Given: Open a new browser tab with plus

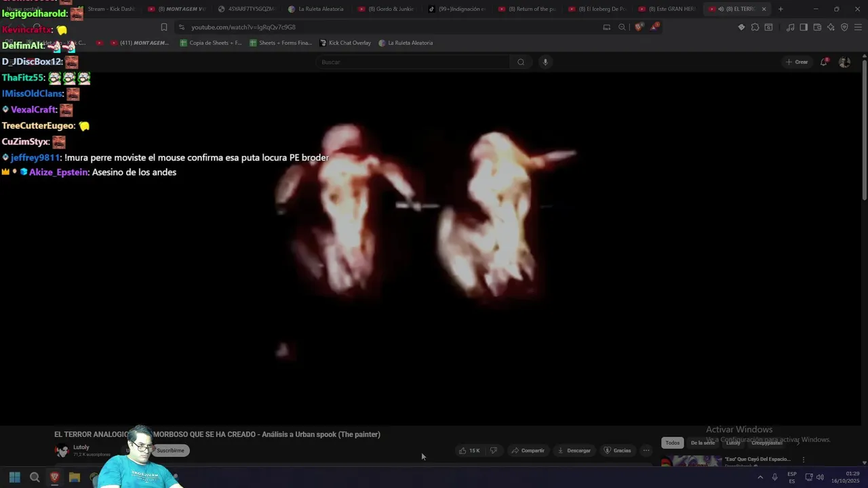Looking at the screenshot, I should pyautogui.click(x=781, y=9).
